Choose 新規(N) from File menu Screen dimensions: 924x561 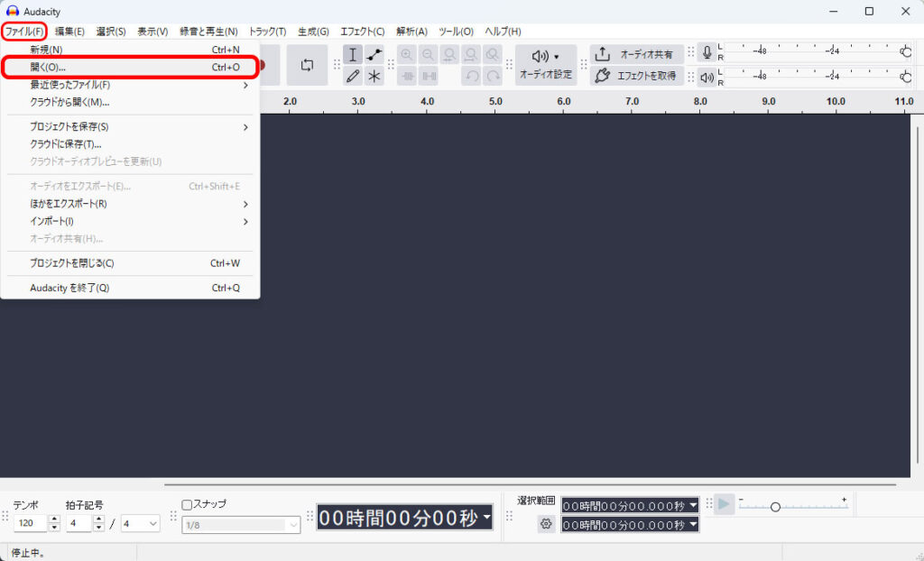click(130, 50)
